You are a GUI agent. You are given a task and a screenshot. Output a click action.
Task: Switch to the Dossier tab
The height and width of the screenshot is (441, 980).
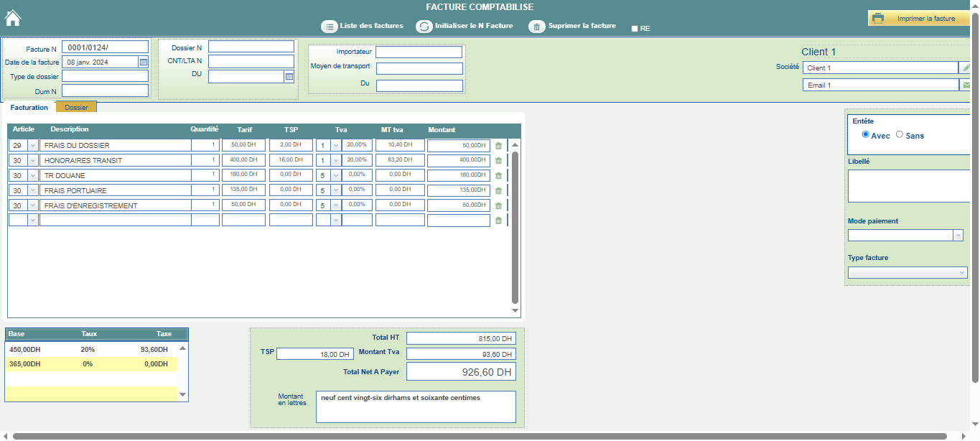pyautogui.click(x=76, y=108)
